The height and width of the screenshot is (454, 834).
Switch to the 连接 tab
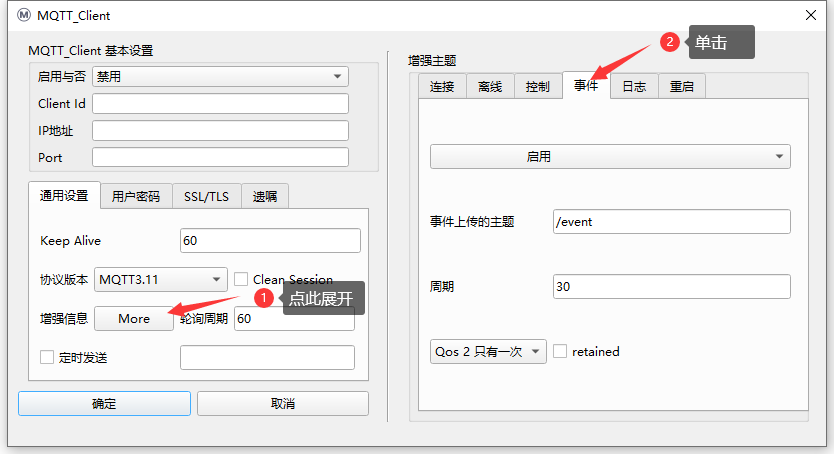[442, 87]
